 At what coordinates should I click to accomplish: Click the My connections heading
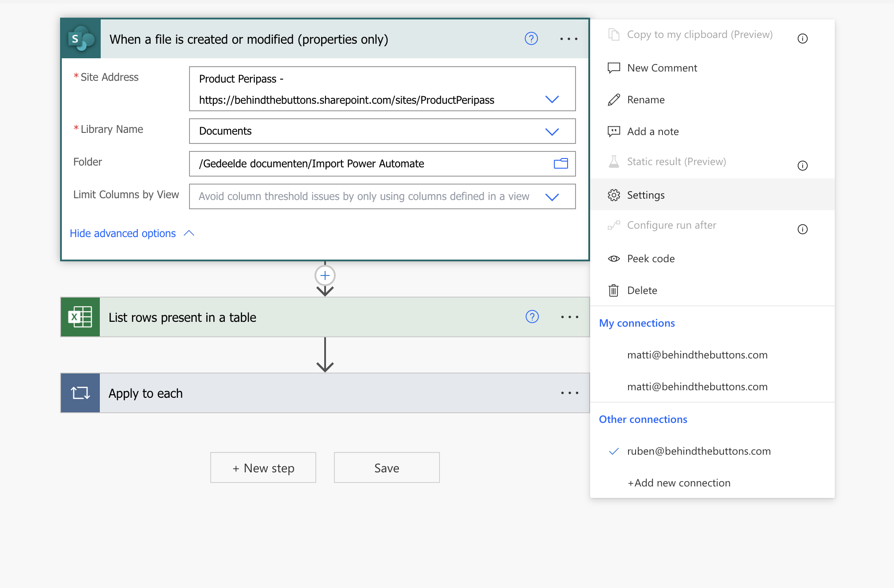point(636,323)
